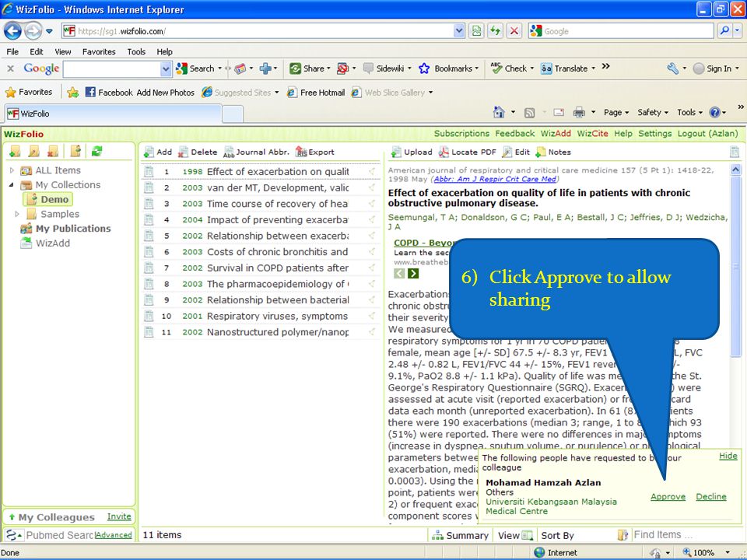
Task: Open the Page menu dropdown
Action: (616, 112)
